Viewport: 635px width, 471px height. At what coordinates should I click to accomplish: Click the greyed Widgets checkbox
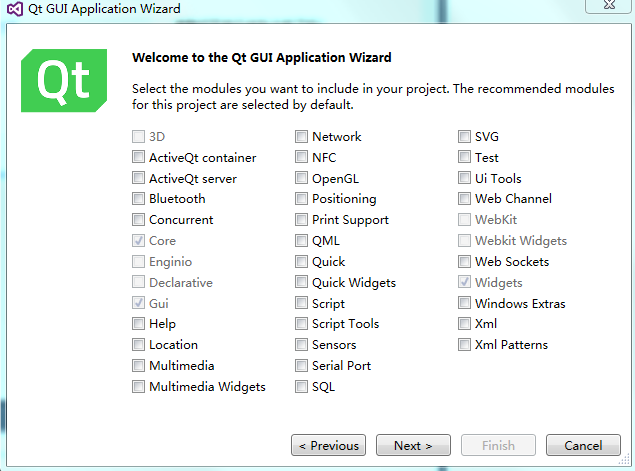point(465,282)
